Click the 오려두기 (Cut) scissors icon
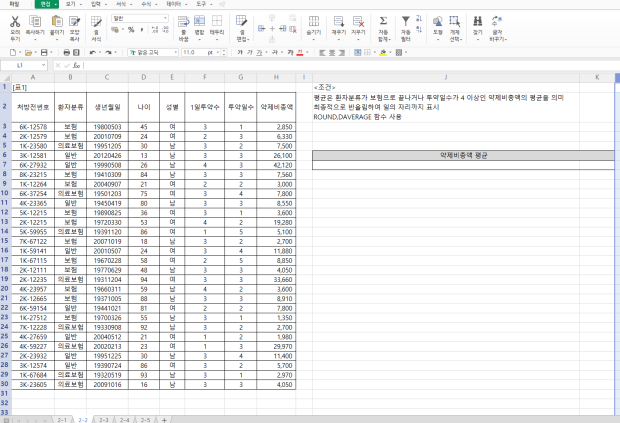This screenshot has height=423, width=620. 14,24
